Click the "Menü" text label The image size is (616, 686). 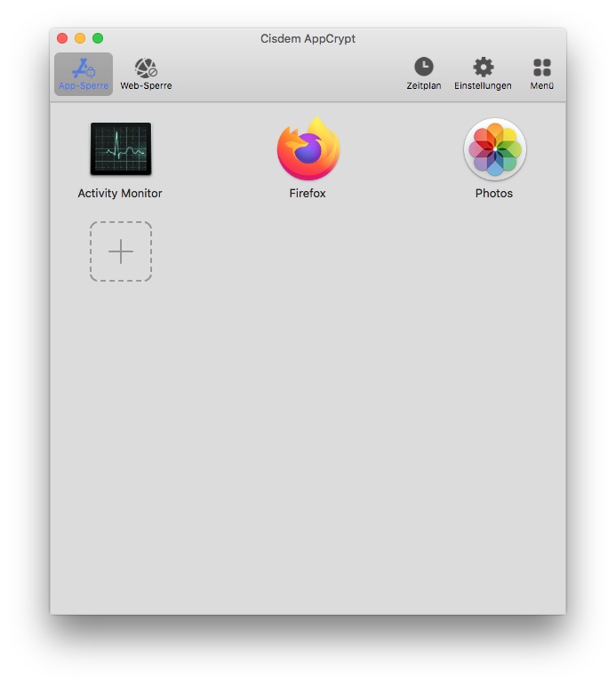542,86
